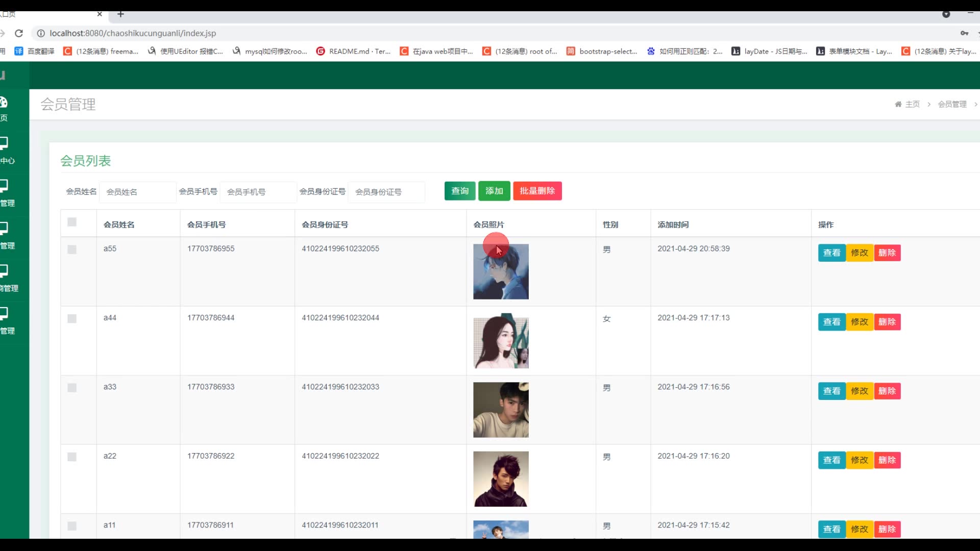The width and height of the screenshot is (980, 551).
Task: Click 删除 button for member a22
Action: point(887,460)
